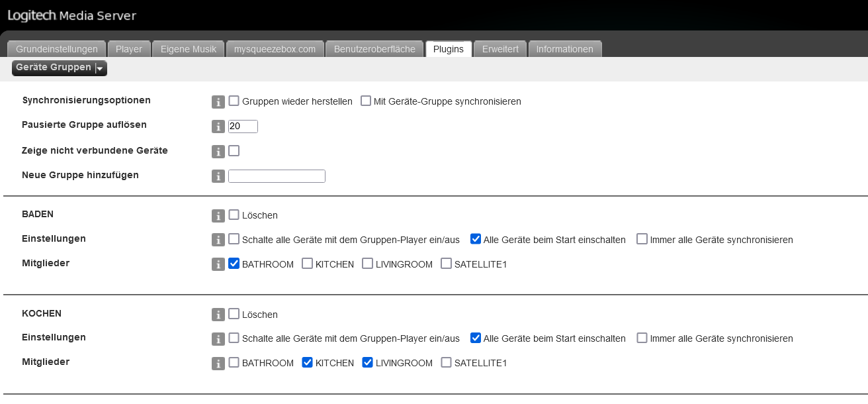Click the Neue Gruppe hinzufügen text field
Image resolution: width=868 pixels, height=404 pixels.
(277, 176)
